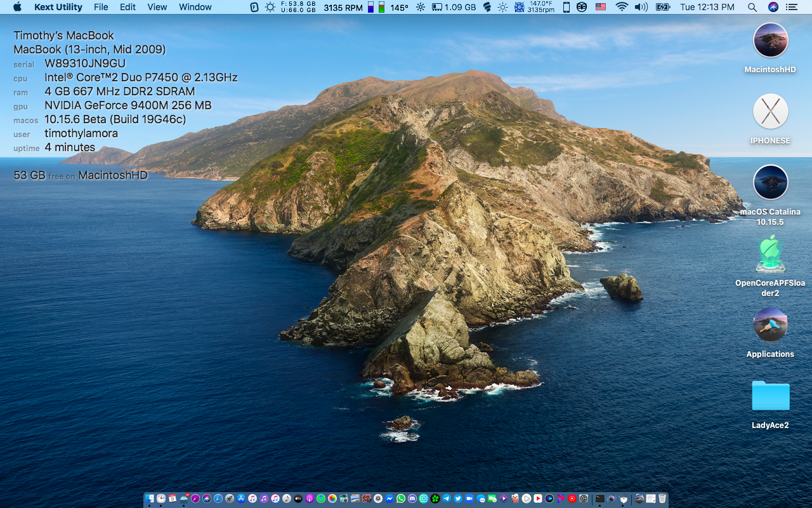Expand the Wi-Fi status menu
The height and width of the screenshot is (508, 812).
coord(622,7)
